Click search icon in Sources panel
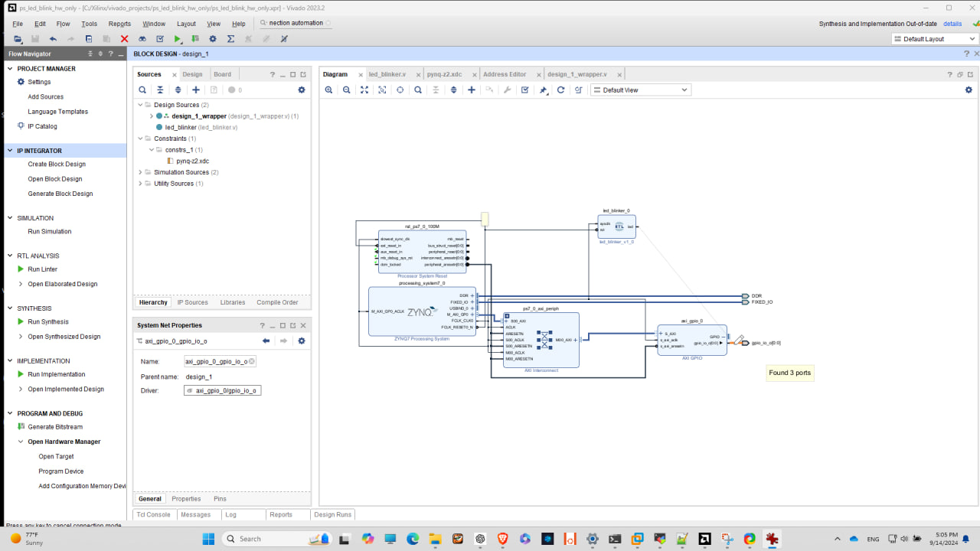The width and height of the screenshot is (980, 551). pyautogui.click(x=142, y=90)
